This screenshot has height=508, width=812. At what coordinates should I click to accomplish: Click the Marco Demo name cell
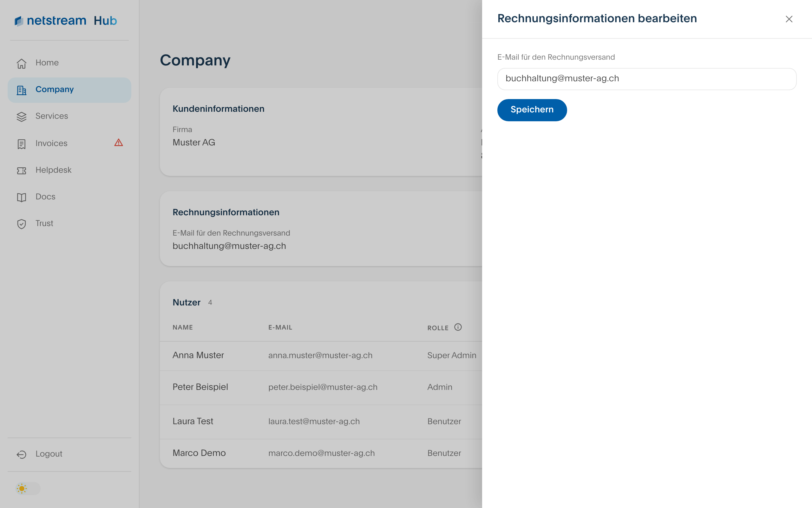pos(199,453)
